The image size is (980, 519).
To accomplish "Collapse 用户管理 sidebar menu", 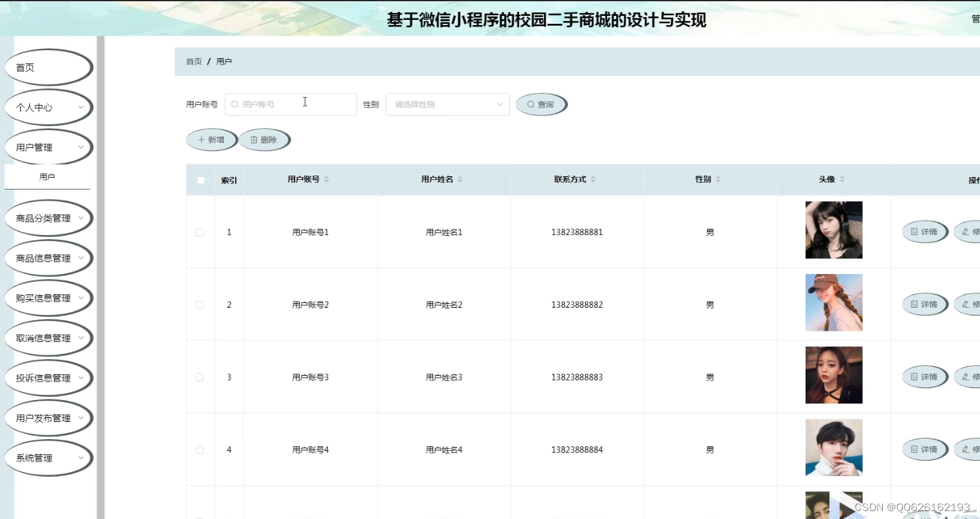I will pyautogui.click(x=48, y=147).
